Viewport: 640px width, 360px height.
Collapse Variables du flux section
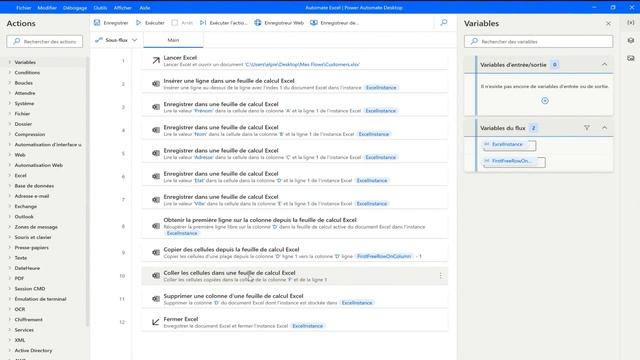tap(604, 128)
